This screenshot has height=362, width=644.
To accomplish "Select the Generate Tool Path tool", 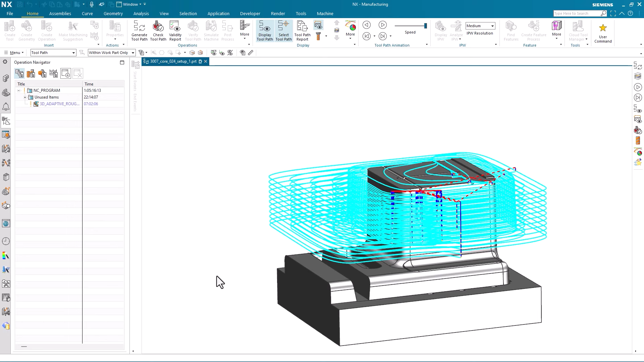I will (139, 30).
